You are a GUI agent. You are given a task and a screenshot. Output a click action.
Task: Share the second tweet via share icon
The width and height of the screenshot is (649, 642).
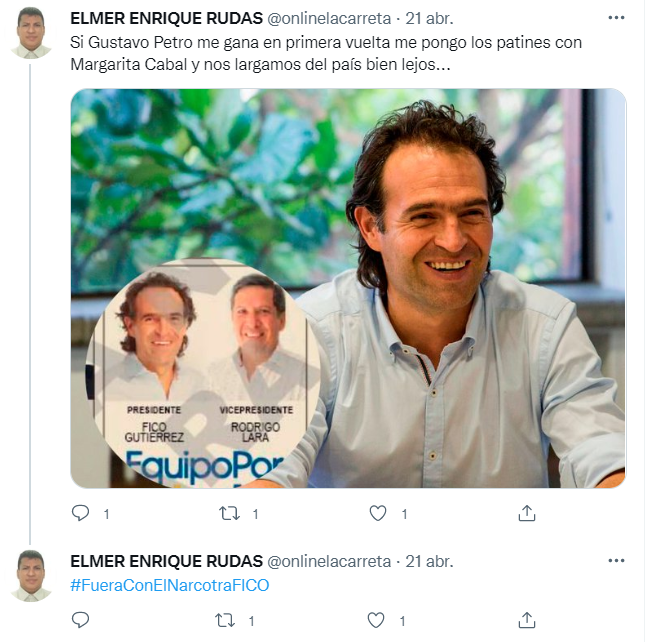click(526, 620)
